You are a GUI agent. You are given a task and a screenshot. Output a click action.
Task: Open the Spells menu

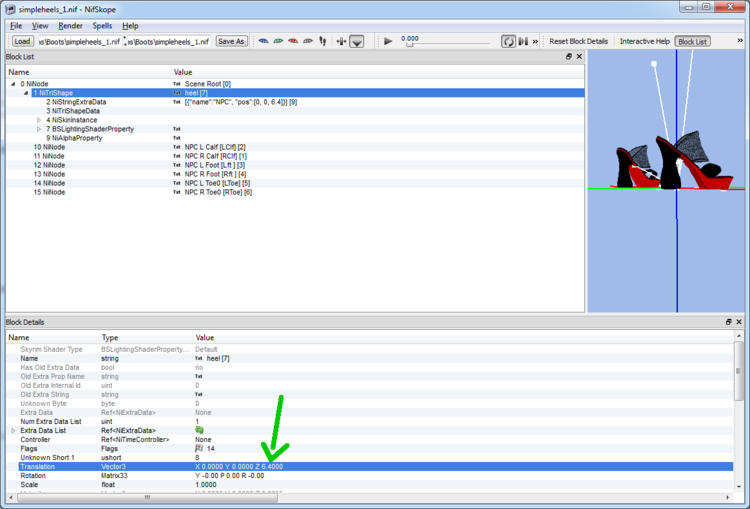pyautogui.click(x=102, y=26)
